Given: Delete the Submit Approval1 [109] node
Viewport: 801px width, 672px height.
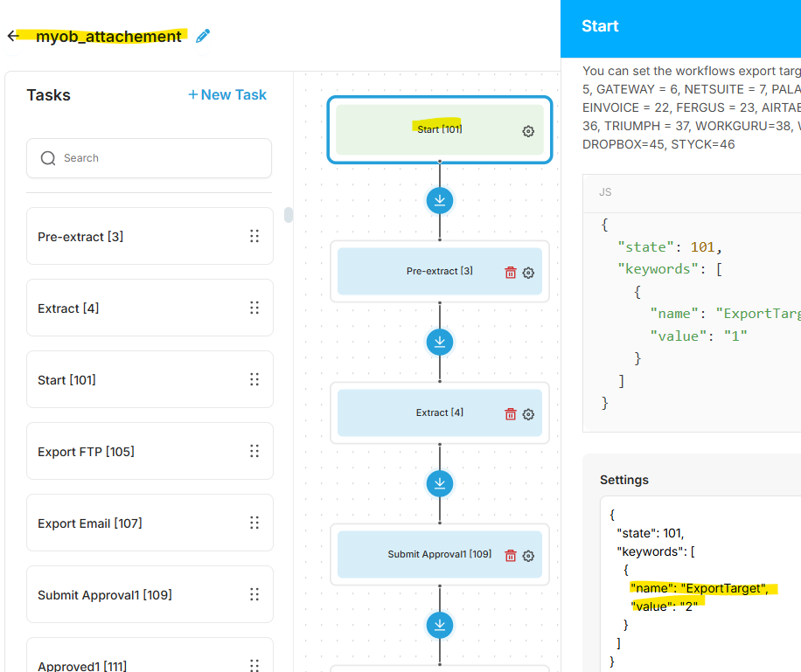Looking at the screenshot, I should coord(511,556).
